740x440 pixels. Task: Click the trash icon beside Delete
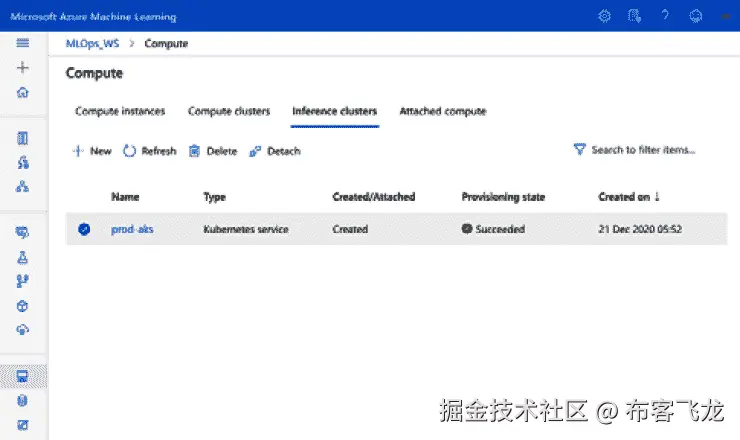point(194,151)
